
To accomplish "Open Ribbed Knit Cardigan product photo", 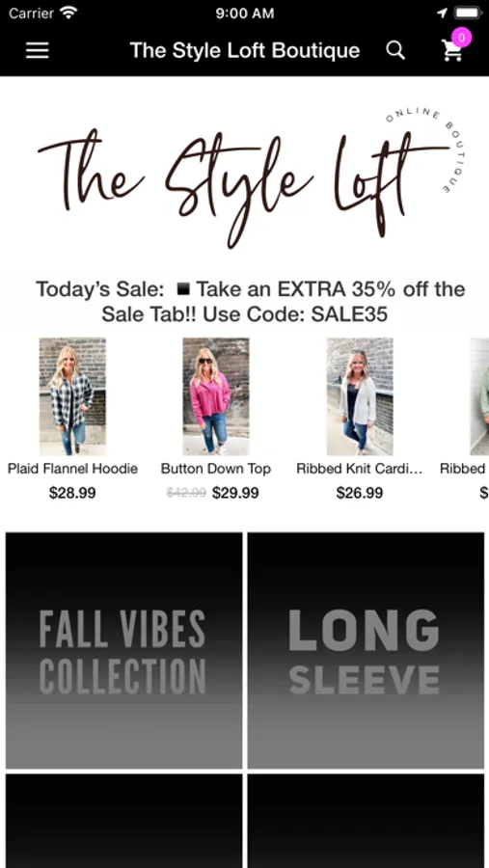I will point(360,396).
